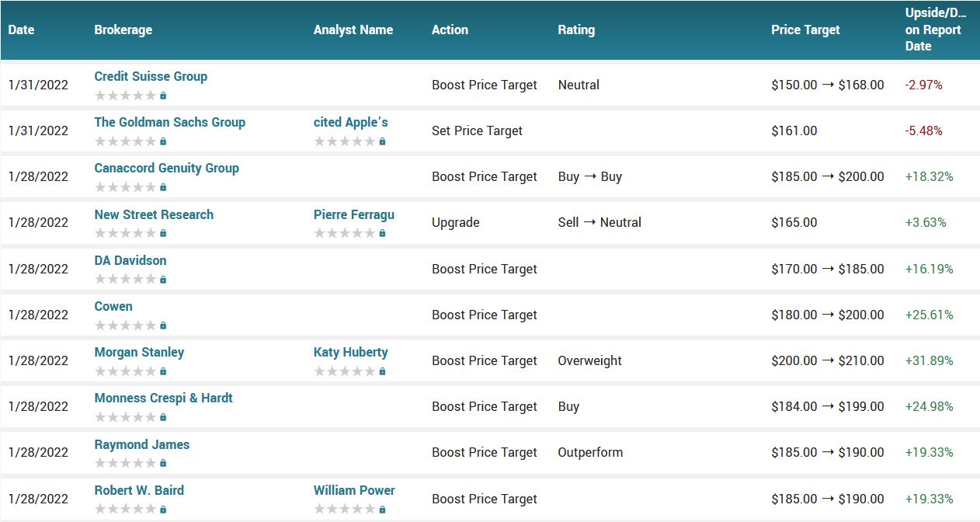
Task: Click the lock icon under Cowen
Action: click(x=163, y=326)
